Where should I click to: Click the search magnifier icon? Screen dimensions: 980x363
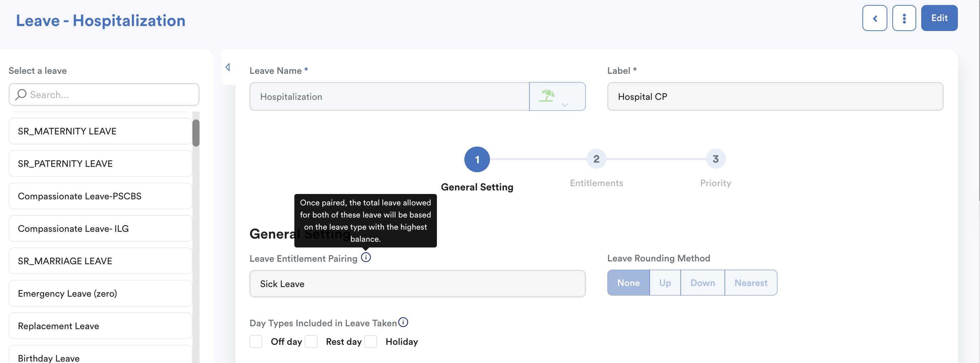click(x=21, y=94)
